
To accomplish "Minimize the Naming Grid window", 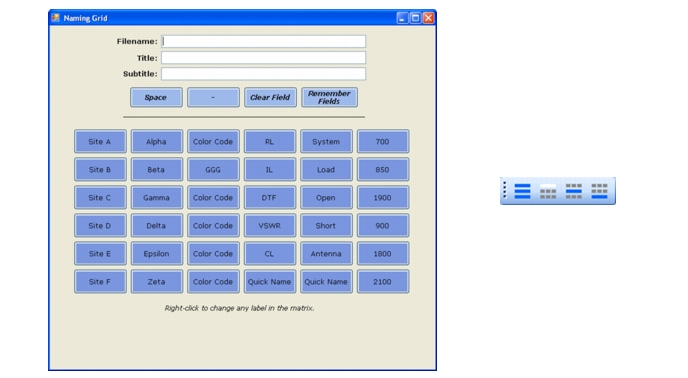I will 402,18.
